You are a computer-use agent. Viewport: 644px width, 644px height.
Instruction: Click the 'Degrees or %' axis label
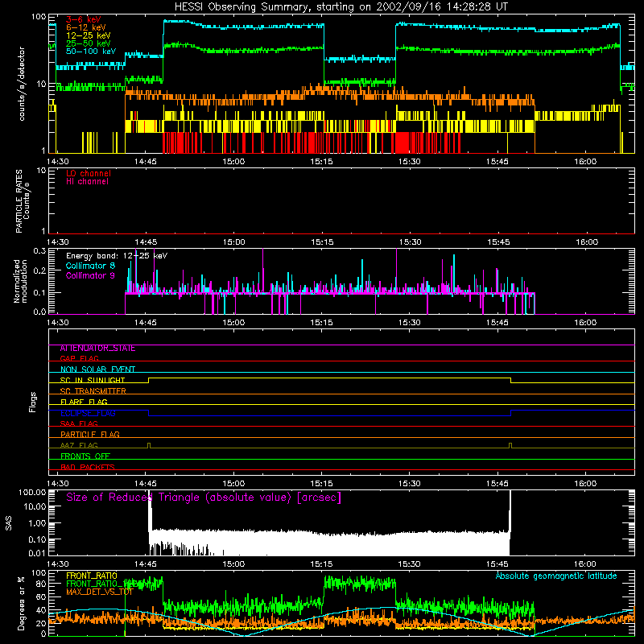coord(21,603)
